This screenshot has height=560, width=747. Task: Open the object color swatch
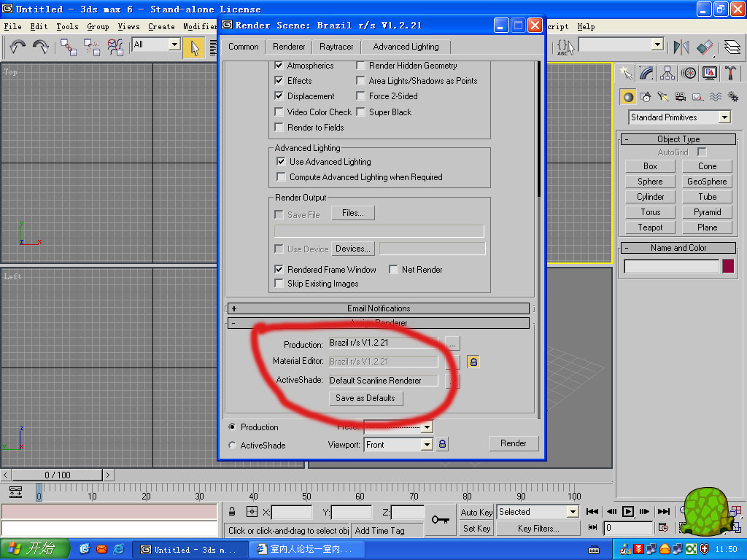pyautogui.click(x=728, y=266)
